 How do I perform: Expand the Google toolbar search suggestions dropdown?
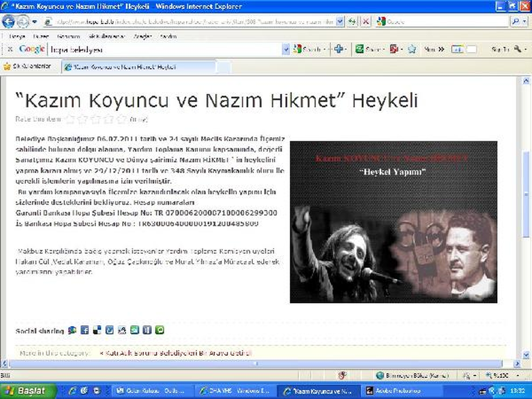tap(286, 50)
